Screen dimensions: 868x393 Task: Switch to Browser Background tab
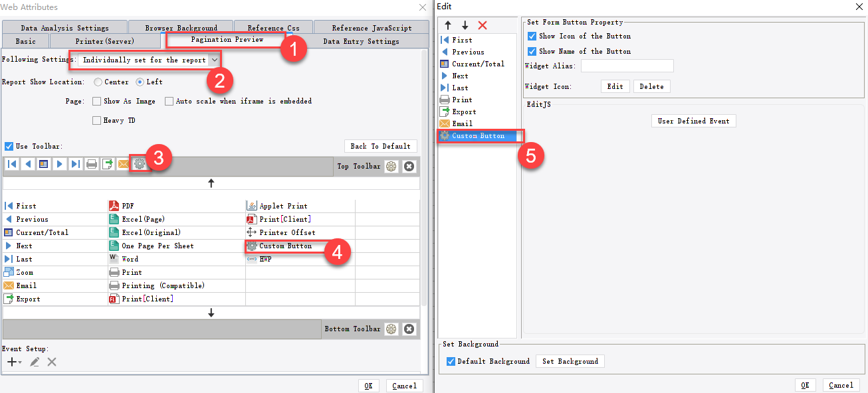(181, 28)
